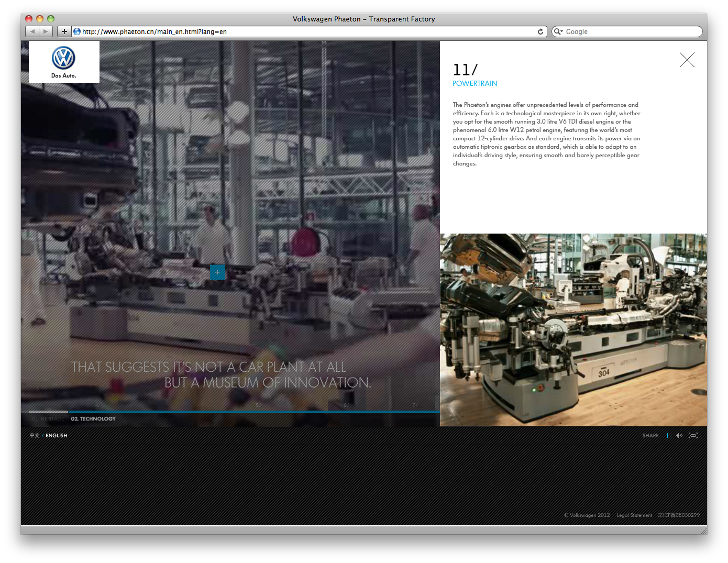Mute the site sound with speaker icon
The height and width of the screenshot is (563, 728).
pos(679,436)
